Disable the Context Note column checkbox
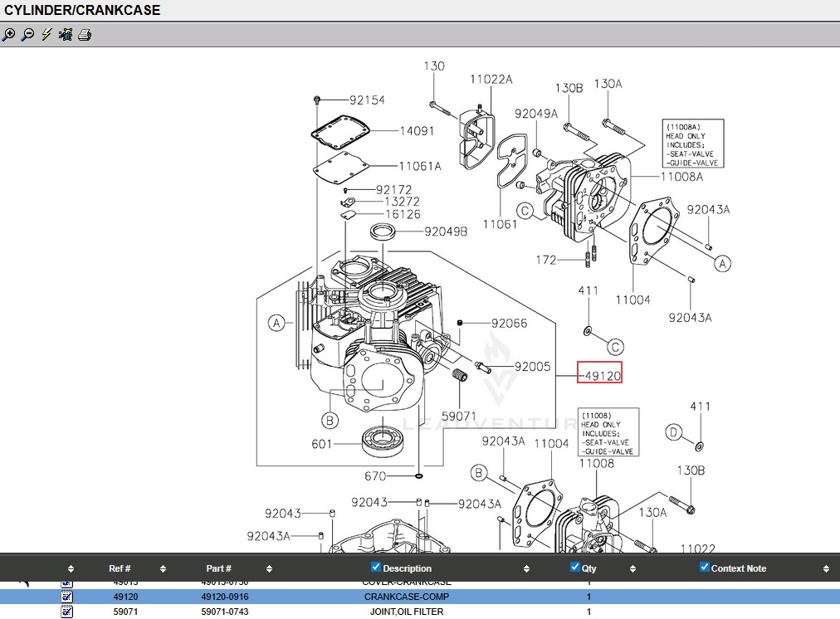This screenshot has width=840, height=619. [x=705, y=568]
